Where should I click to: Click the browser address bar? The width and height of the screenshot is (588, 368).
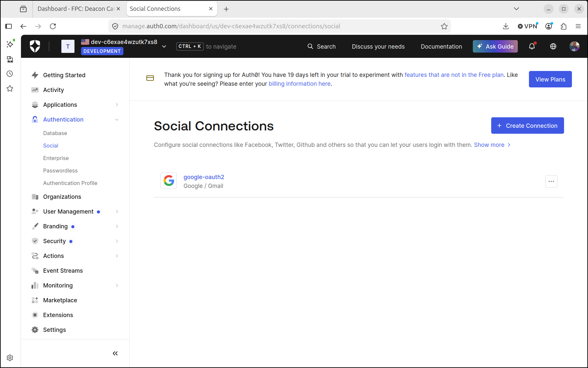tap(279, 26)
